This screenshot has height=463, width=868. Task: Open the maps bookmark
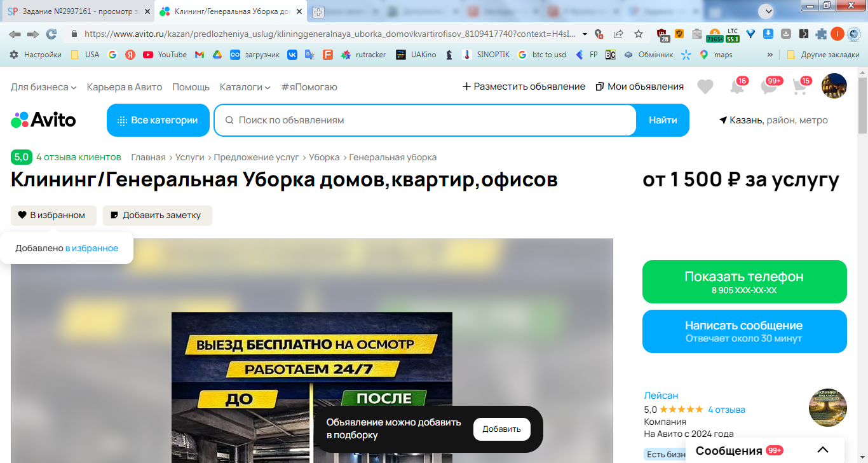716,55
